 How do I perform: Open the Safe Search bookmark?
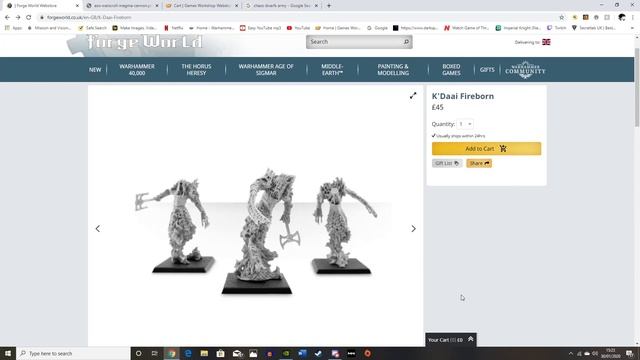92,28
